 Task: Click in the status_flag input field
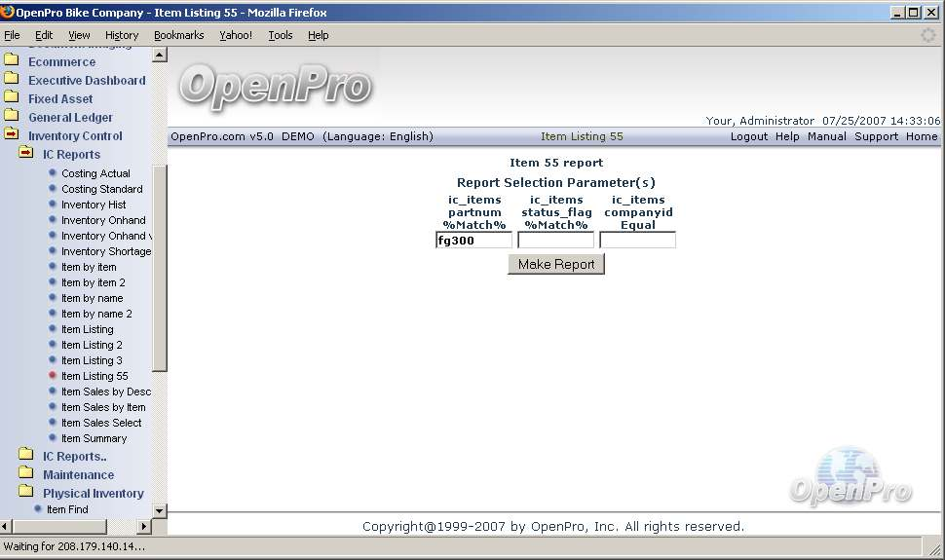555,241
